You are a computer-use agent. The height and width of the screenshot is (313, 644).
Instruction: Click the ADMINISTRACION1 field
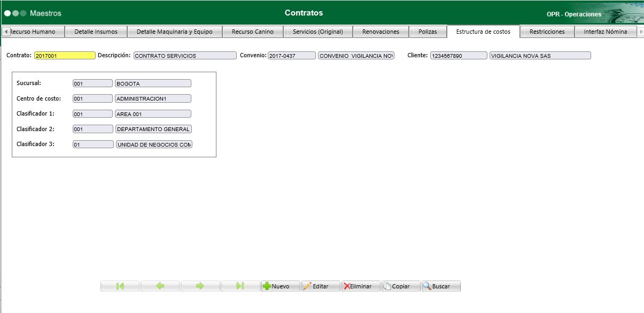click(x=153, y=98)
